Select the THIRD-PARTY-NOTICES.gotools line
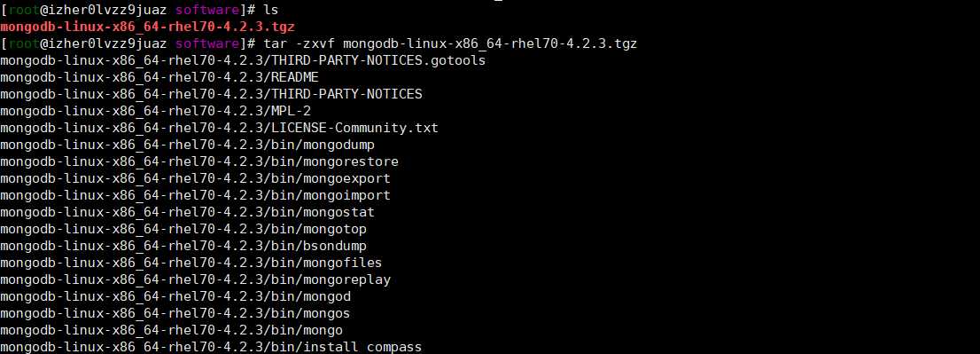The image size is (980, 354). 243,60
